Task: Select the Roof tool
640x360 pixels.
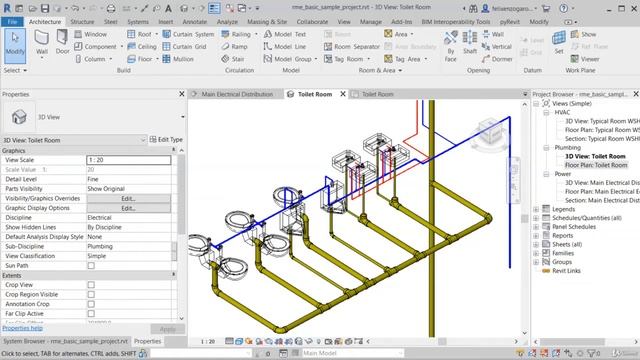Action: (x=140, y=34)
